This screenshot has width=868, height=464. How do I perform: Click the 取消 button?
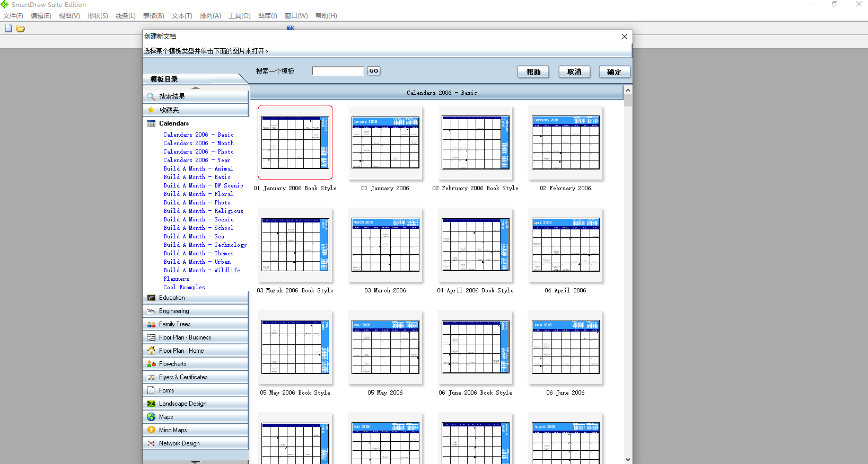[574, 72]
